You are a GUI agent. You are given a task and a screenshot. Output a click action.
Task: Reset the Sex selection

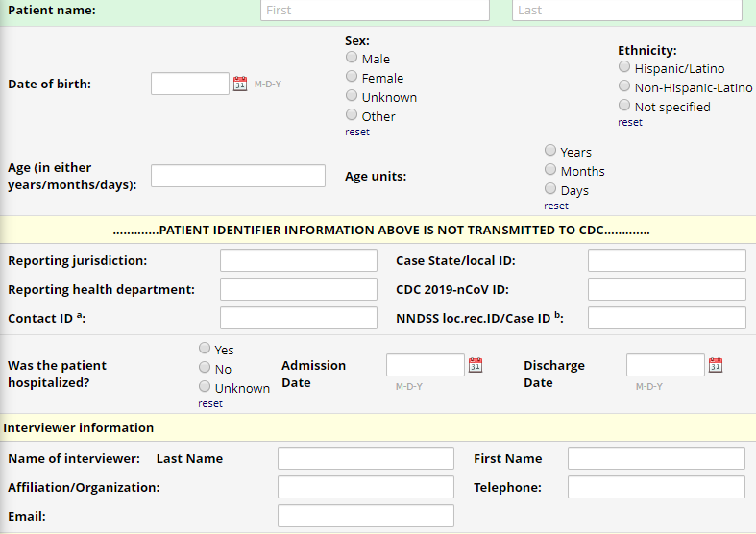coord(357,132)
